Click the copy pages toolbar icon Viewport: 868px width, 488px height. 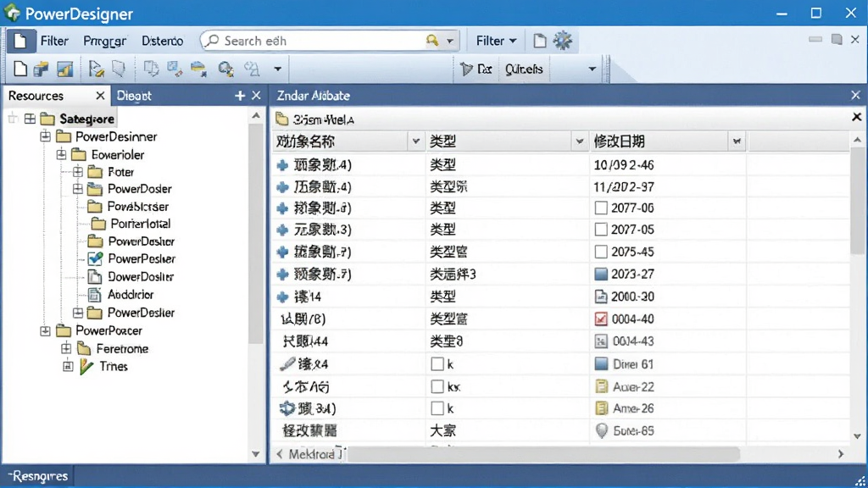click(151, 69)
